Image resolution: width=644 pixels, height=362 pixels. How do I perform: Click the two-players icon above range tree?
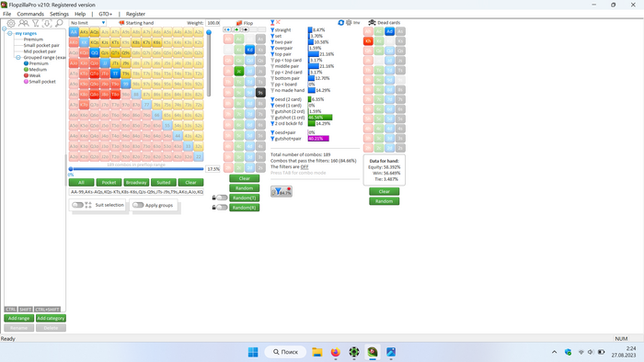coord(23,23)
